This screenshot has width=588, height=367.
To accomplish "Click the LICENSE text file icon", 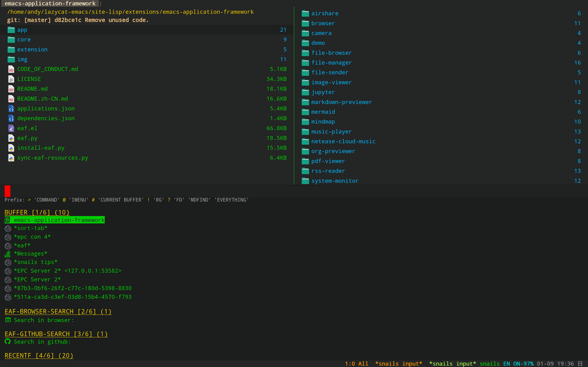I will (11, 79).
